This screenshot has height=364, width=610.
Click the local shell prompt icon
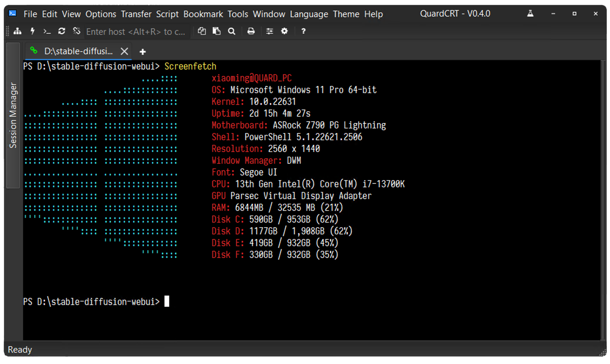pyautogui.click(x=47, y=31)
